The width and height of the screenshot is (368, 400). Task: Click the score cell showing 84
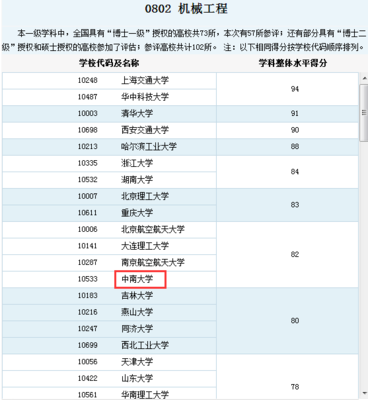coord(288,172)
